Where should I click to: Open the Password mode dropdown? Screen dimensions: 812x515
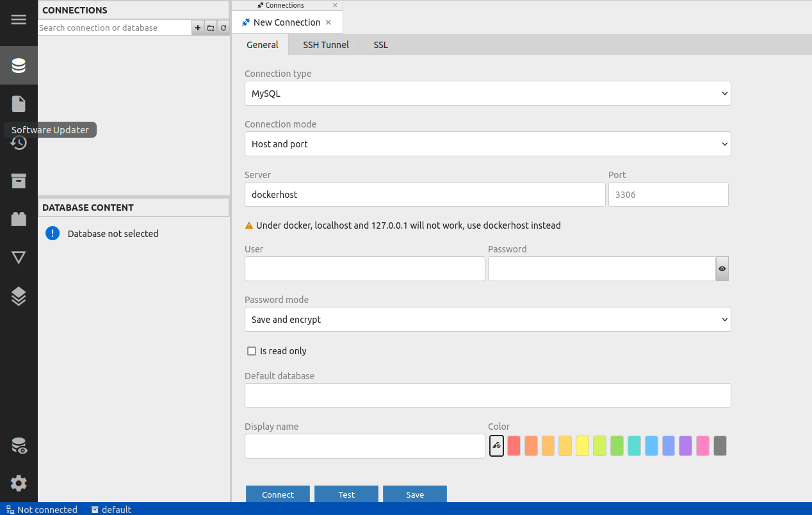[487, 320]
